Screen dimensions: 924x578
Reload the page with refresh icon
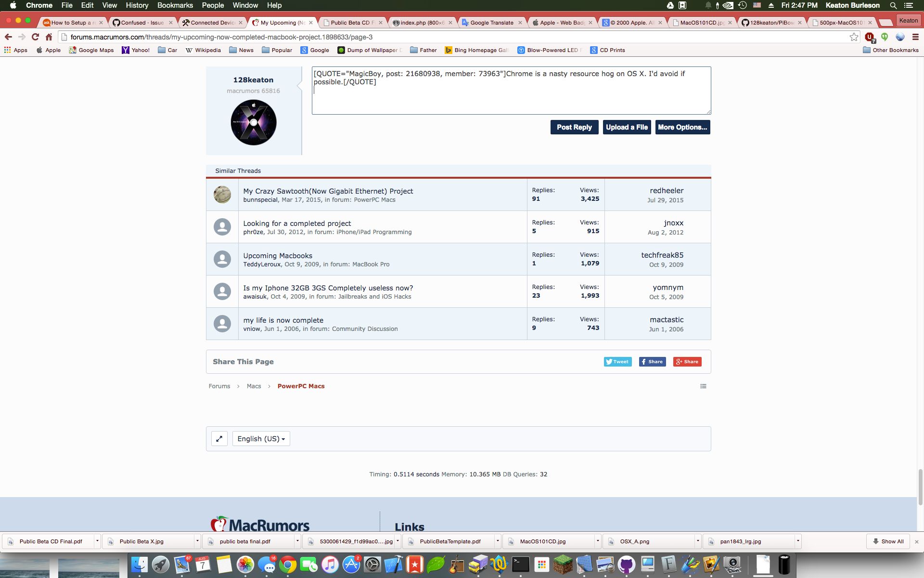coord(35,37)
